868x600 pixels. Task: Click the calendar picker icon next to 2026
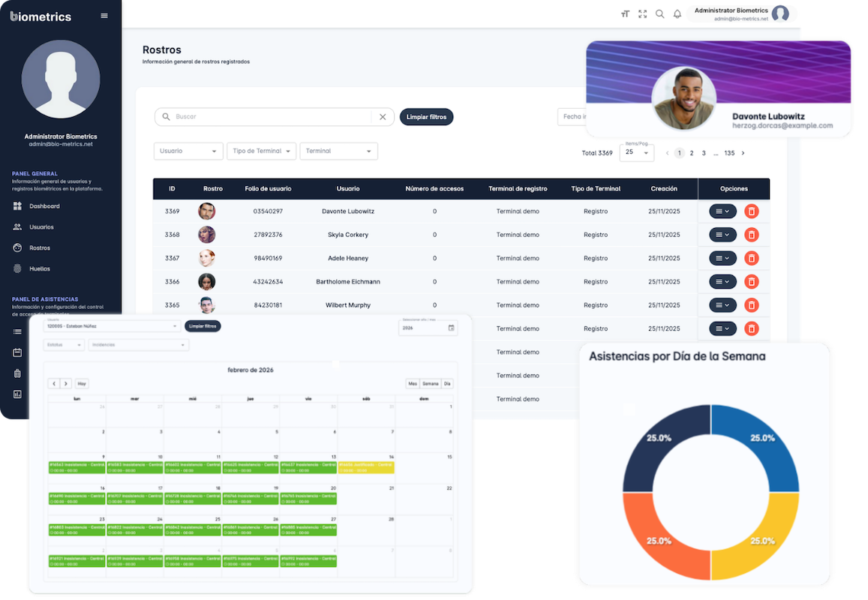click(451, 328)
